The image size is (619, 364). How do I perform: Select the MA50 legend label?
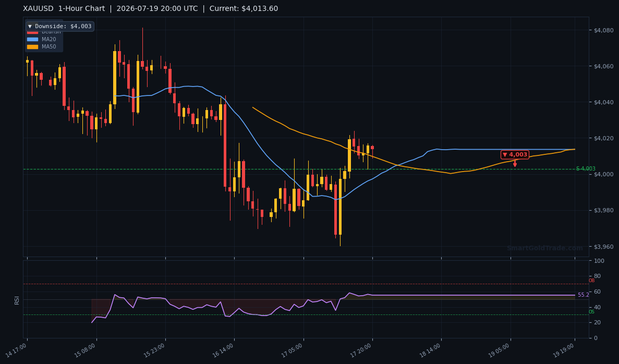(49, 46)
